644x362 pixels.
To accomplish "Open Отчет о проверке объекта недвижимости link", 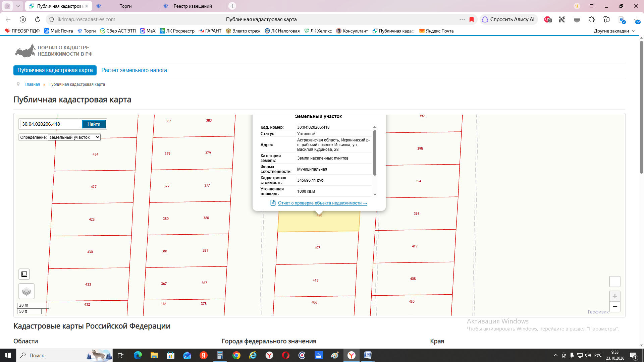I will coord(322,203).
